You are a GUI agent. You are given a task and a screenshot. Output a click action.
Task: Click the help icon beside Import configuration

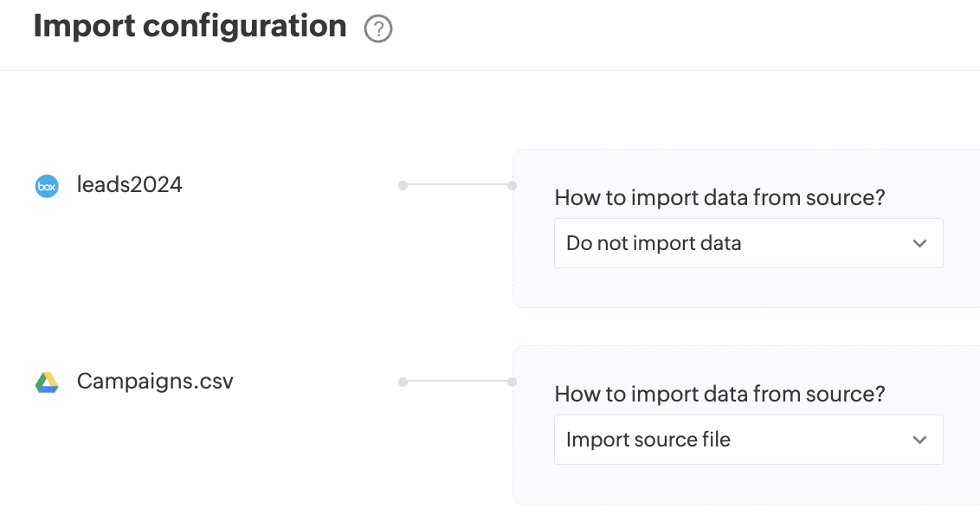tap(378, 29)
